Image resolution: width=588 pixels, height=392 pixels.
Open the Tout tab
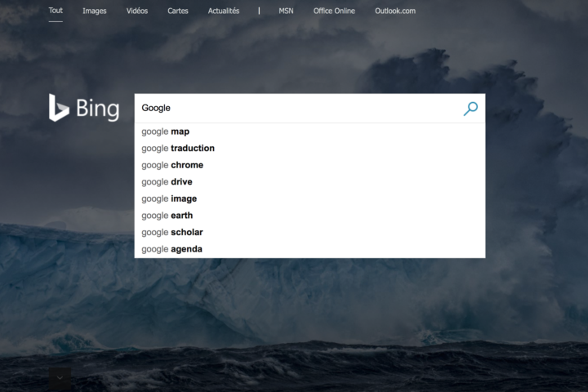point(56,11)
